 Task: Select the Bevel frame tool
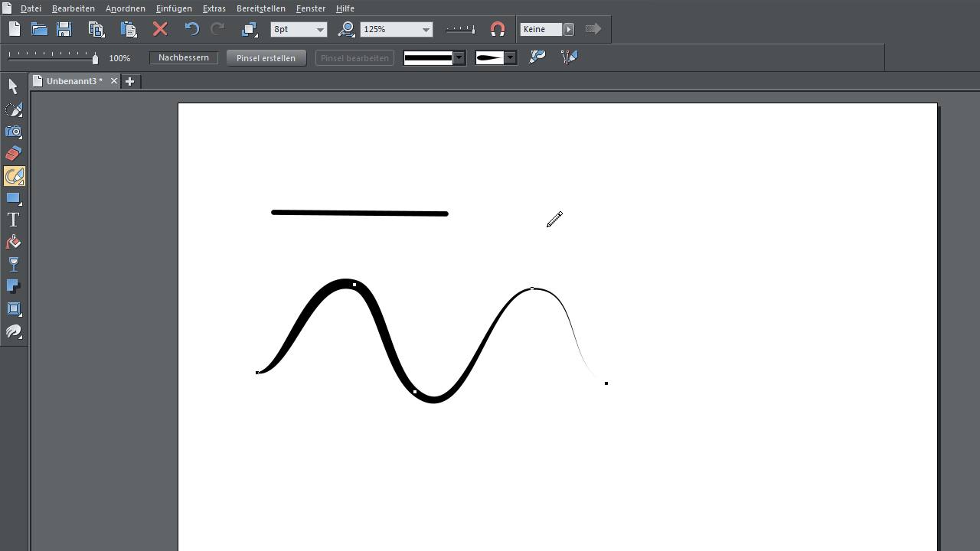coord(14,309)
